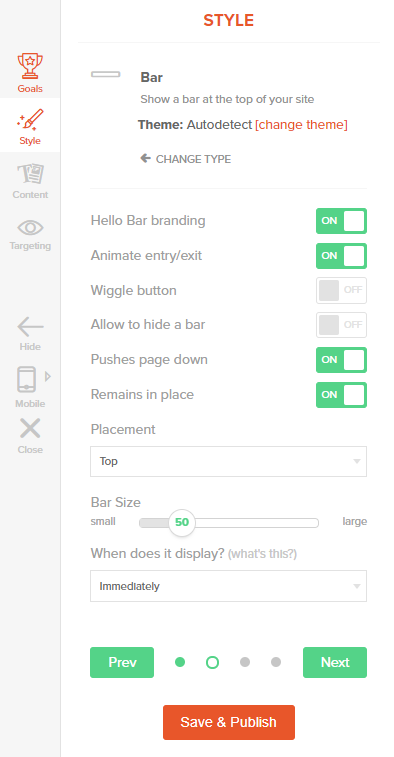Open the Content cards icon
Image resolution: width=394 pixels, height=757 pixels.
point(30,174)
